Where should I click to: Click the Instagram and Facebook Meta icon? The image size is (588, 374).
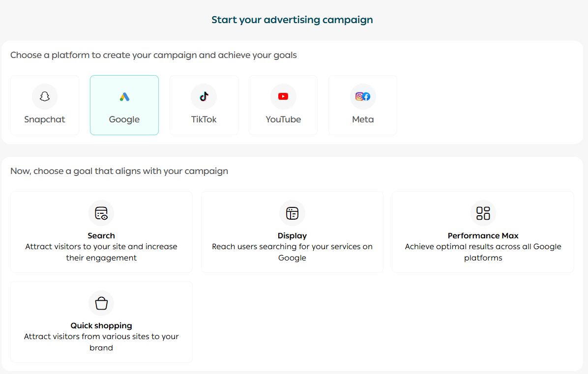pyautogui.click(x=363, y=96)
